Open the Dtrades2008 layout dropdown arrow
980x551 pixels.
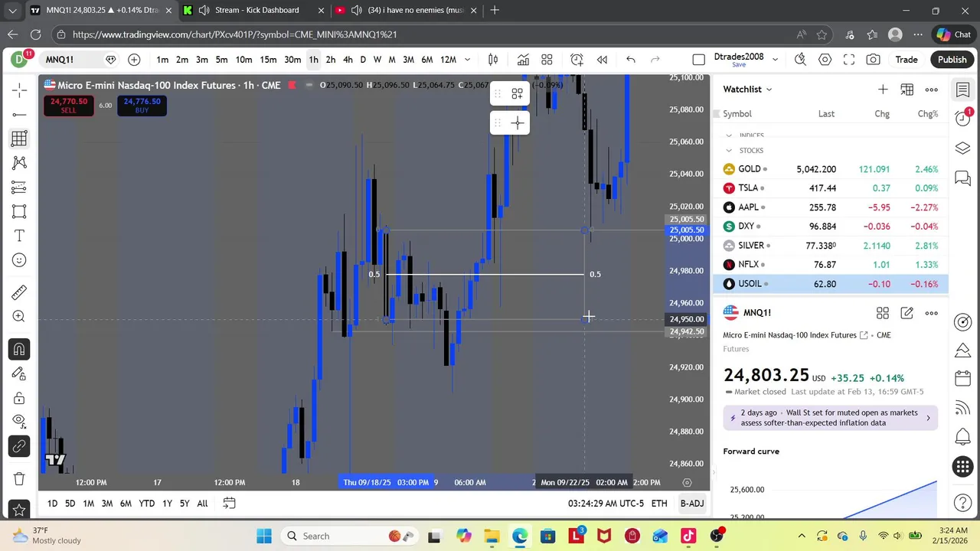point(775,60)
